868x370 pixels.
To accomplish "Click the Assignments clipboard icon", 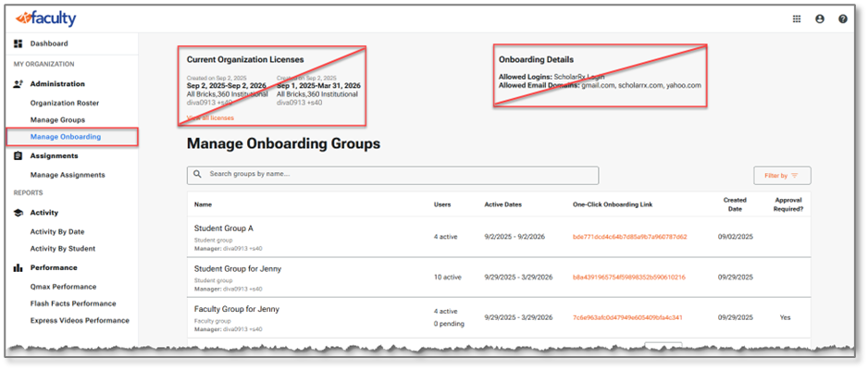I will point(18,156).
